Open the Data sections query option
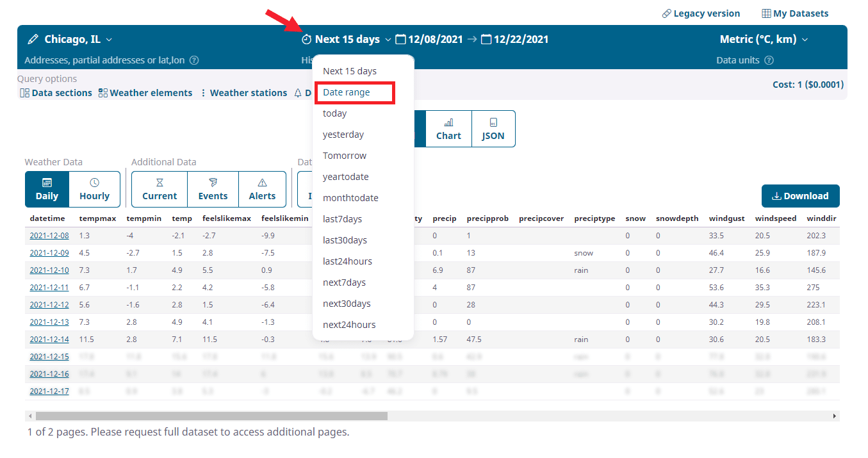868x458 pixels. click(x=56, y=93)
